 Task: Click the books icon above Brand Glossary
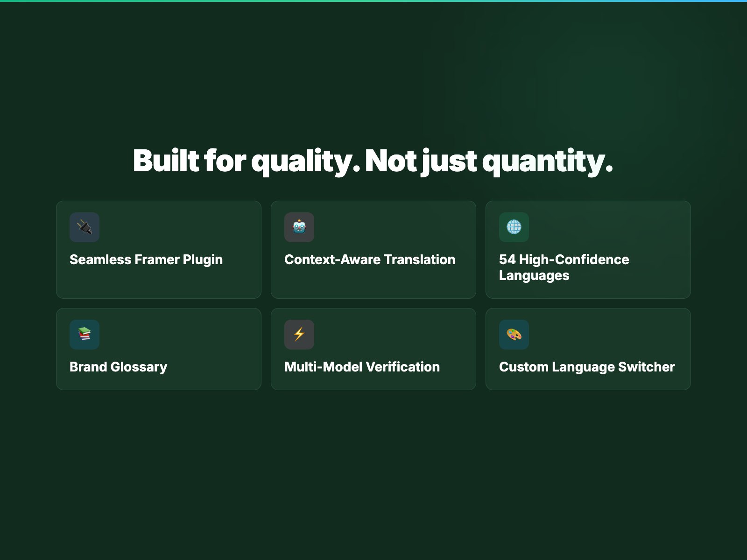(x=85, y=334)
